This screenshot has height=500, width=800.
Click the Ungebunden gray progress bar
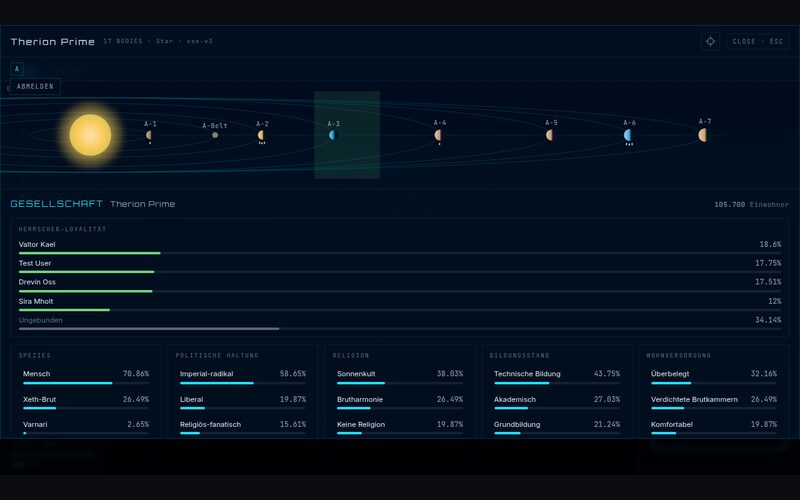[148, 329]
